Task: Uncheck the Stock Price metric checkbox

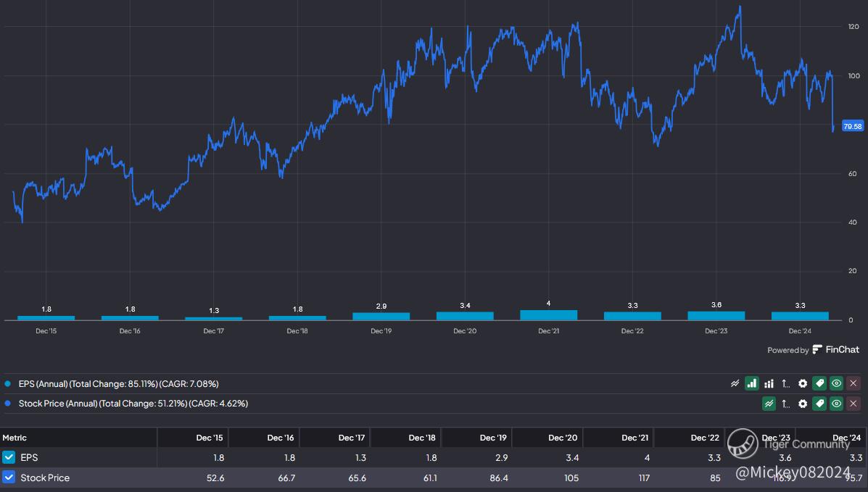Action: (9, 478)
